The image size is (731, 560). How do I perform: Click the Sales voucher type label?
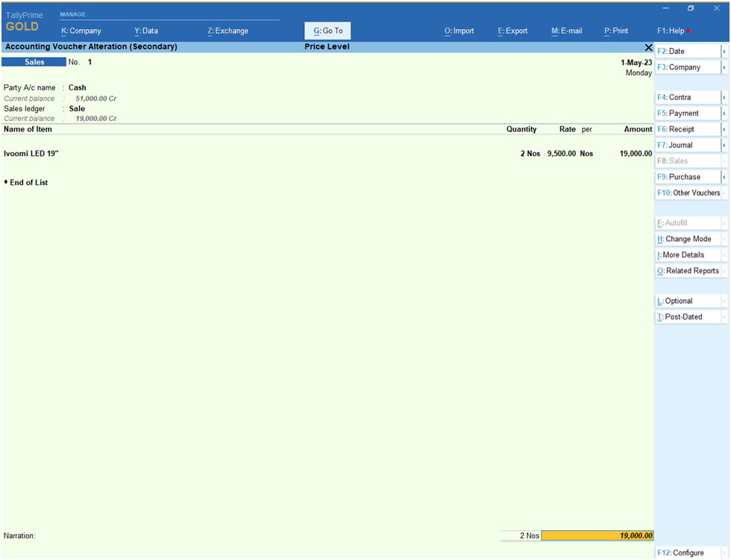(34, 62)
